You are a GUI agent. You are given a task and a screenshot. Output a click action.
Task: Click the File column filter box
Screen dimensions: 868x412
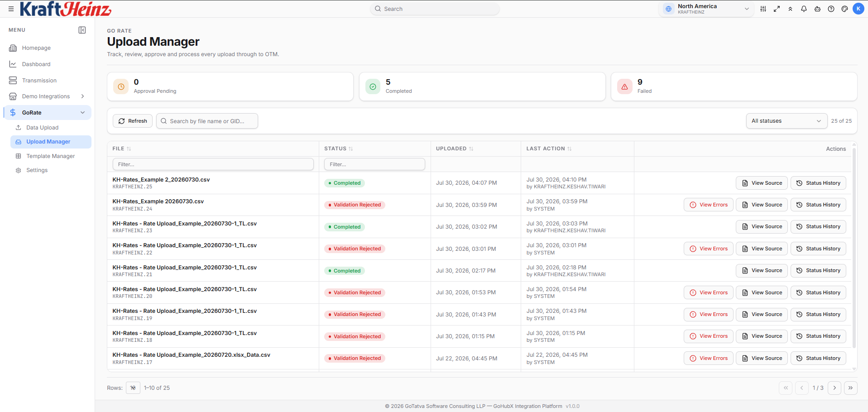click(213, 164)
